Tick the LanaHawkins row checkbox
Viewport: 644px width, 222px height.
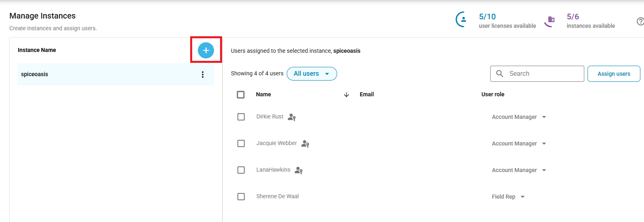241,170
